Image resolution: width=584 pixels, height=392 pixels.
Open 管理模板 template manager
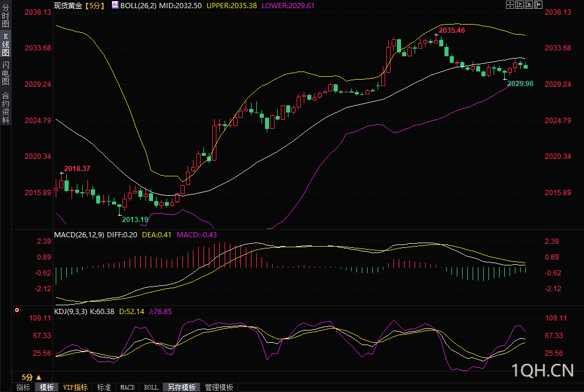(219, 387)
